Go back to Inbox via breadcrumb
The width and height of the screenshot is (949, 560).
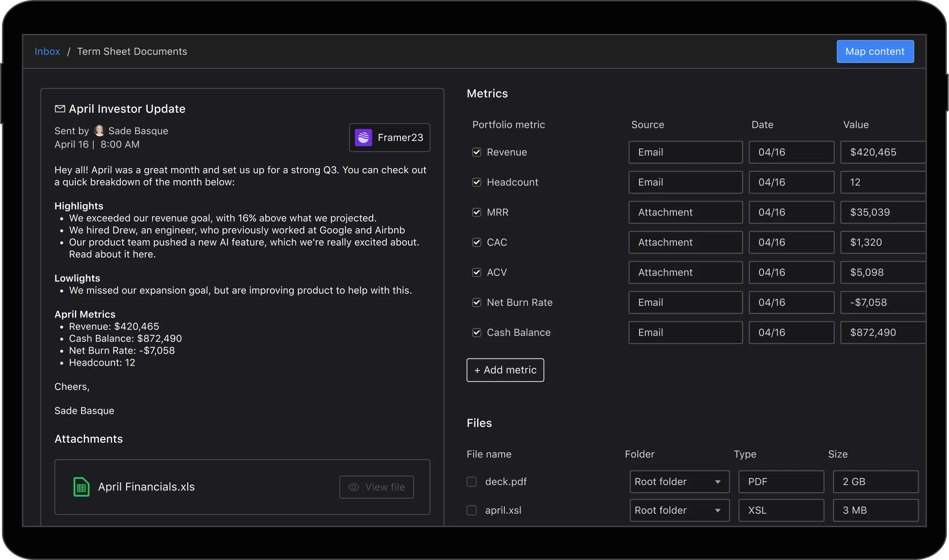pos(47,51)
